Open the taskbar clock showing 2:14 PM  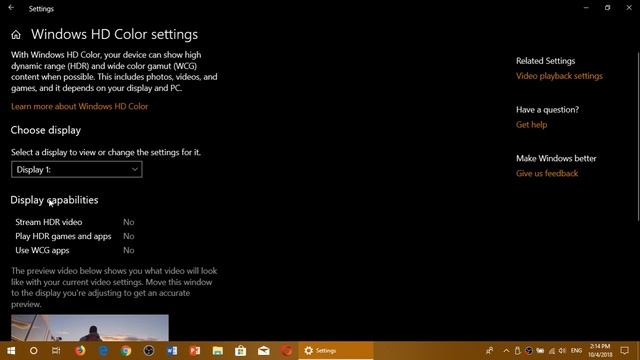tap(600, 351)
